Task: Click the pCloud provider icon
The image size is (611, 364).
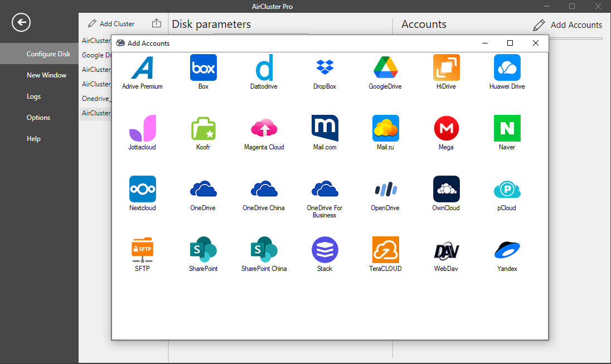Action: (507, 190)
